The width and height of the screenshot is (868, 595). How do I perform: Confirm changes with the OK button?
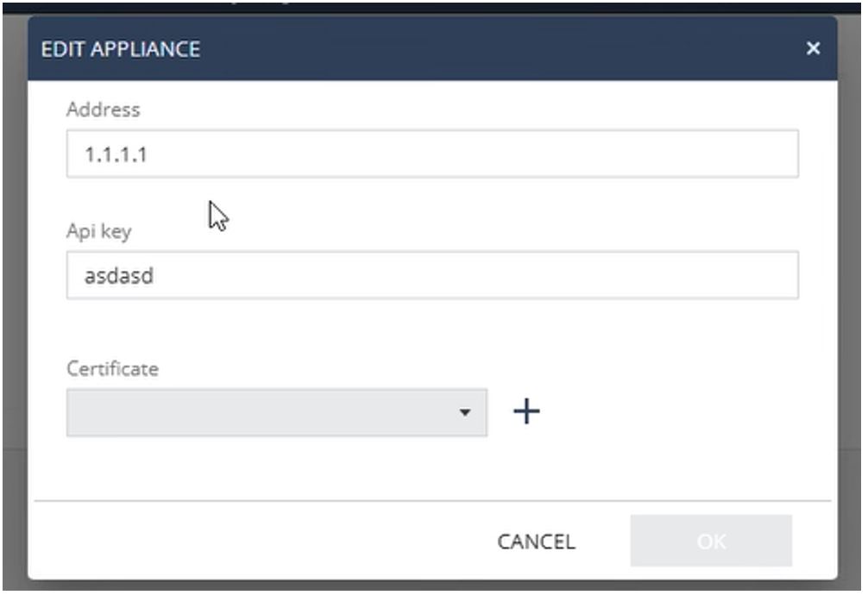(711, 541)
